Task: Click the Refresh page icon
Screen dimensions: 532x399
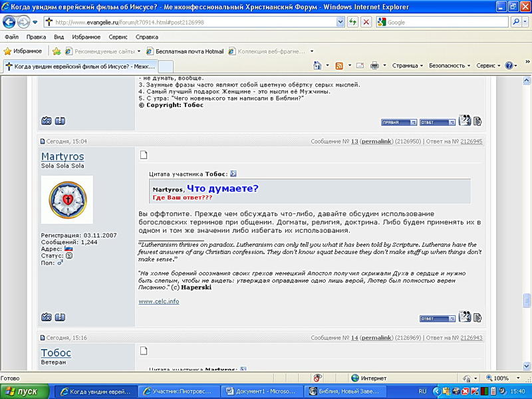Action: point(352,22)
